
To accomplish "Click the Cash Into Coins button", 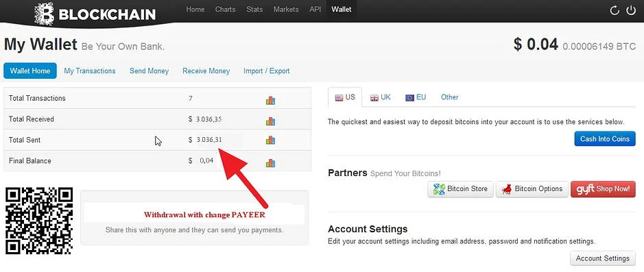I will click(605, 138).
